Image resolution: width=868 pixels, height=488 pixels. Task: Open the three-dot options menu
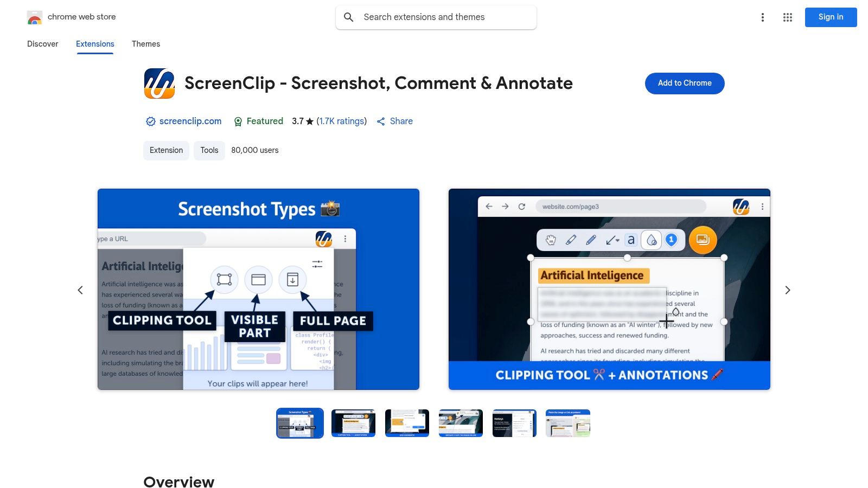pyautogui.click(x=763, y=17)
